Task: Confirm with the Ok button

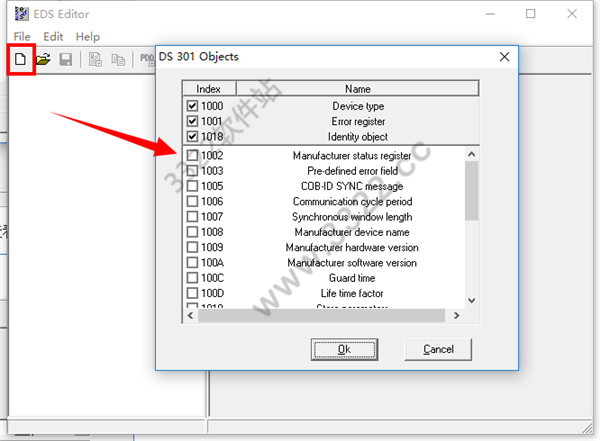Action: click(344, 349)
